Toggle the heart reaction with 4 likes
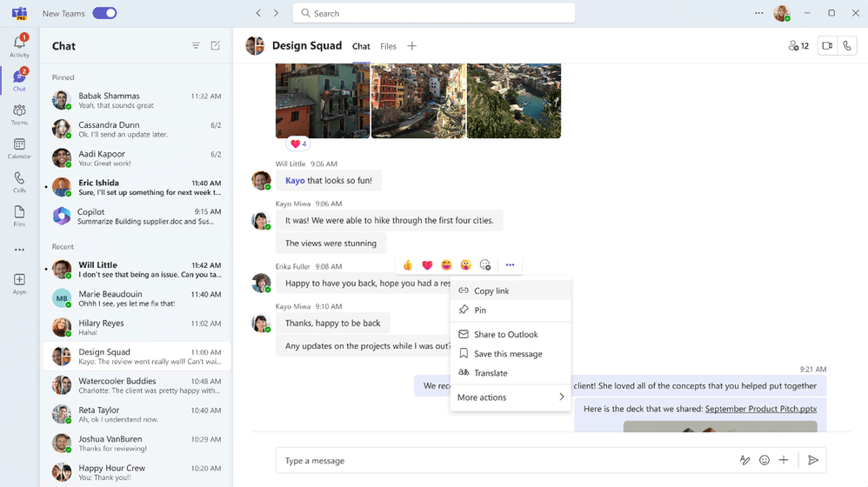Viewport: 868px width, 487px height. coord(298,143)
